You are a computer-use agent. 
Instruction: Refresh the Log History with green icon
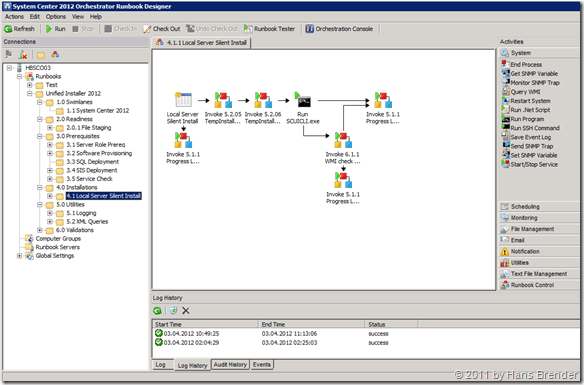coord(158,311)
